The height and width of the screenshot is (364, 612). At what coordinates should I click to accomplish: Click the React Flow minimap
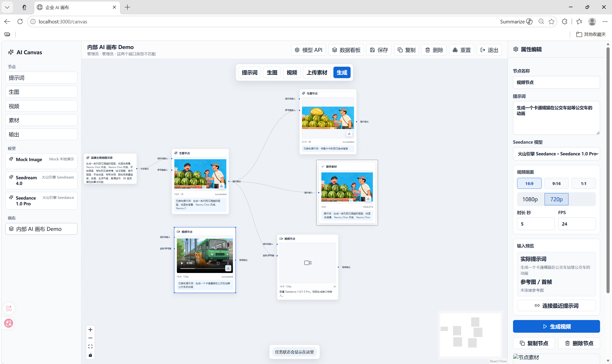[470, 335]
